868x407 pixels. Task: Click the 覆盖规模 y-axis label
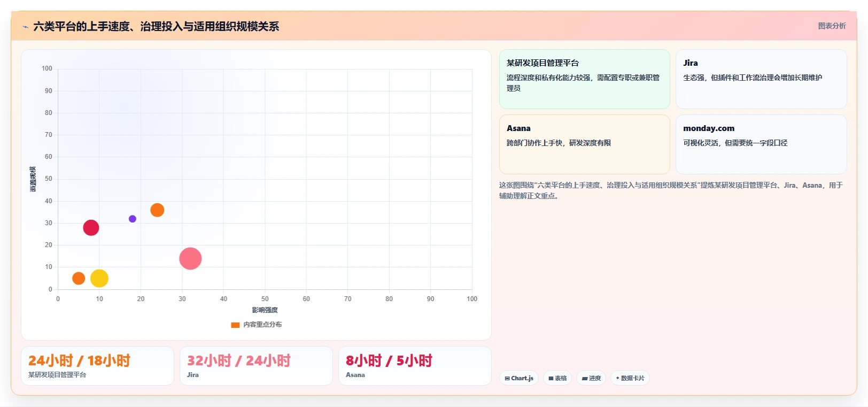(x=33, y=179)
